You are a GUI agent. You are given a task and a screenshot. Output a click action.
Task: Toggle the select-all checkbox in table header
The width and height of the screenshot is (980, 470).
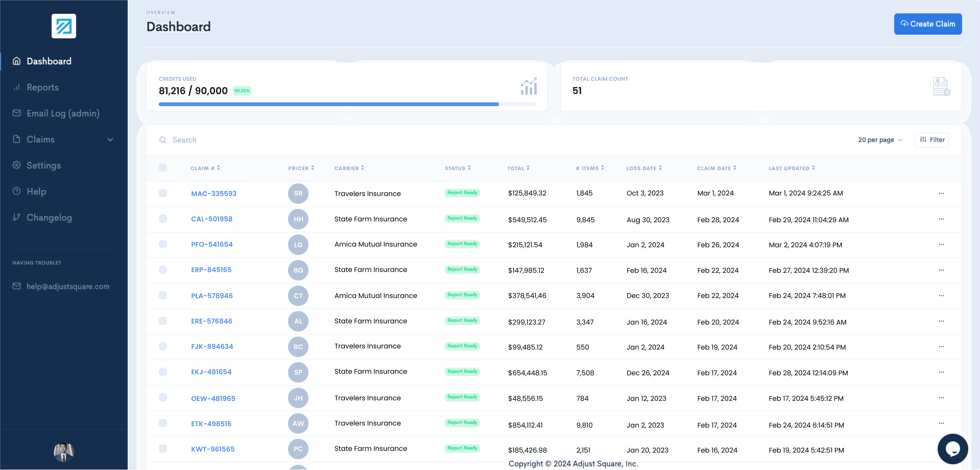pyautogui.click(x=163, y=167)
